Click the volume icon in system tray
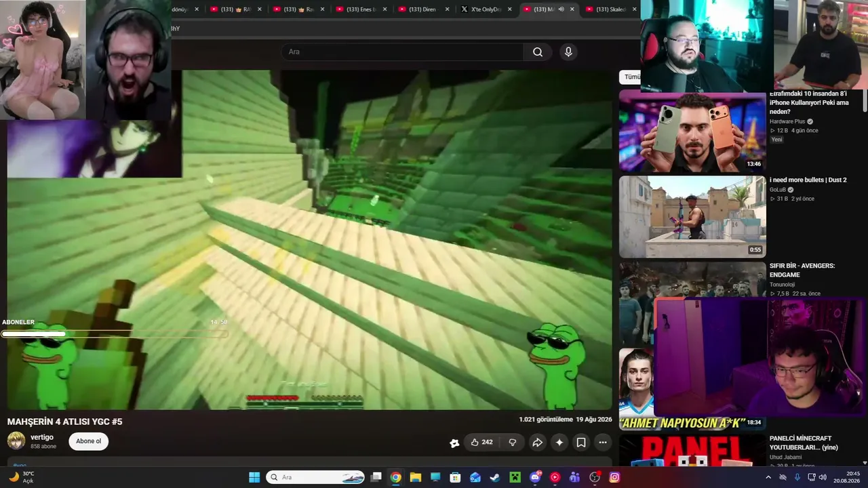 pyautogui.click(x=823, y=477)
